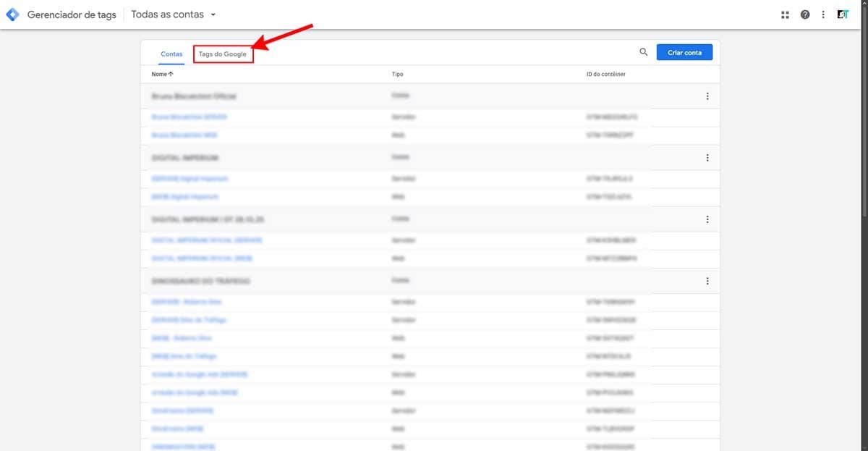
Task: Open the help menu icon
Action: (x=805, y=14)
